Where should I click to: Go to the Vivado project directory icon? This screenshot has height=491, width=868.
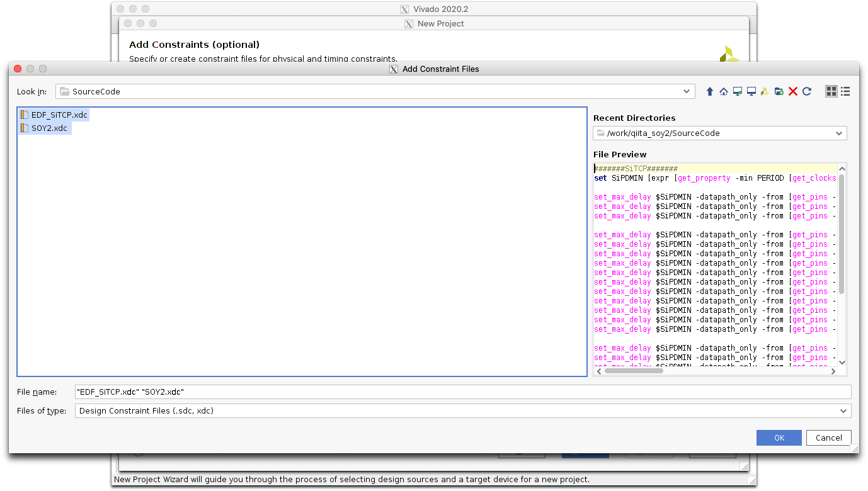[765, 91]
